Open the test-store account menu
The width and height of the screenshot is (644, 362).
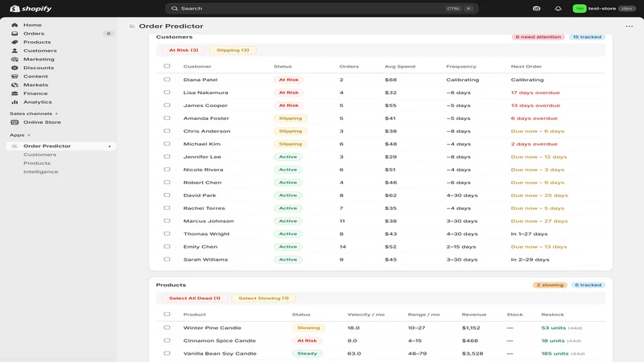coord(605,9)
